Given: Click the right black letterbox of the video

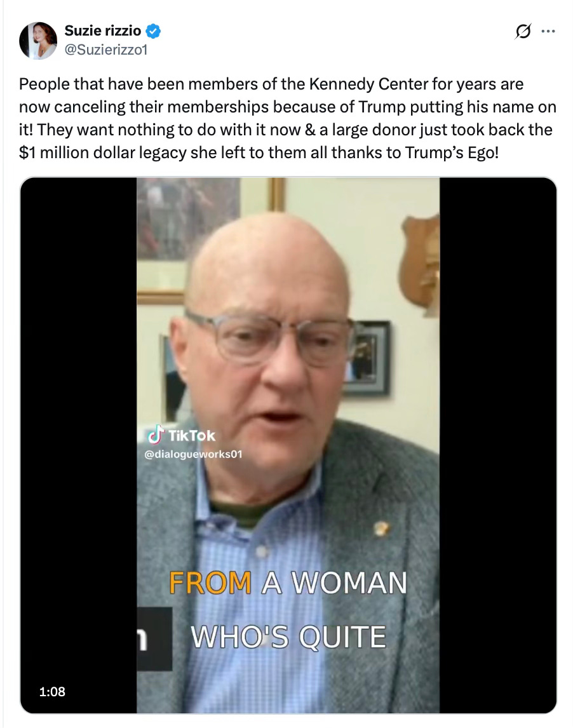Looking at the screenshot, I should point(498,445).
